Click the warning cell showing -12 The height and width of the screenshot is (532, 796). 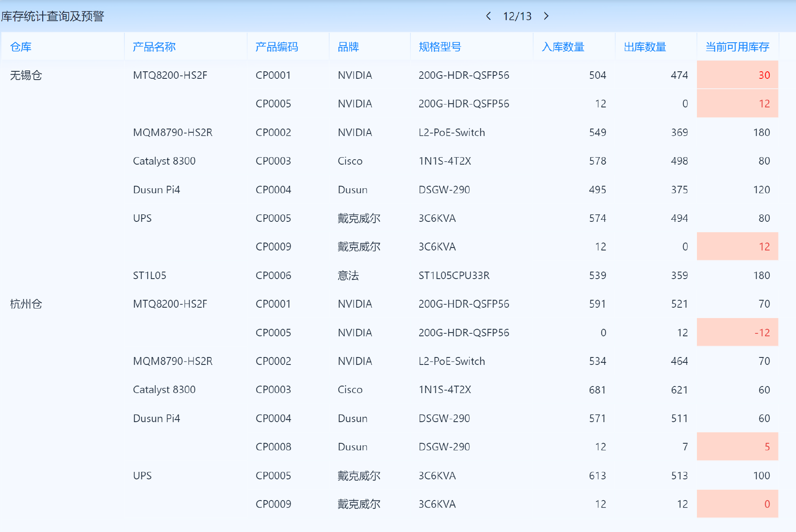pyautogui.click(x=737, y=333)
